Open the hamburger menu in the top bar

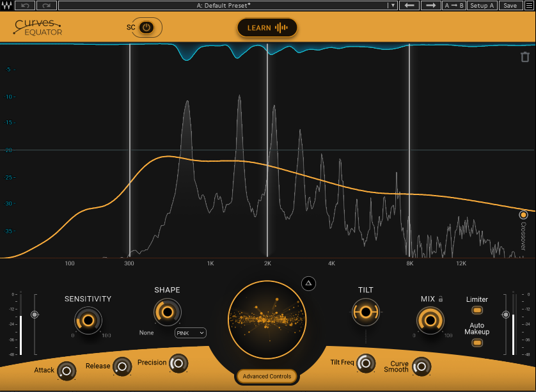click(528, 6)
